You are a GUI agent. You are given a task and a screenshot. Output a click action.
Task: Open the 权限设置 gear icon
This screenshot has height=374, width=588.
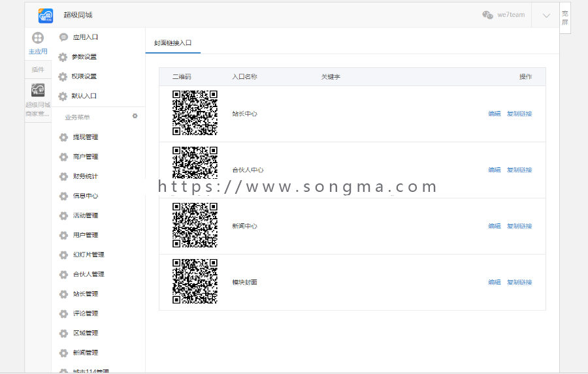63,76
